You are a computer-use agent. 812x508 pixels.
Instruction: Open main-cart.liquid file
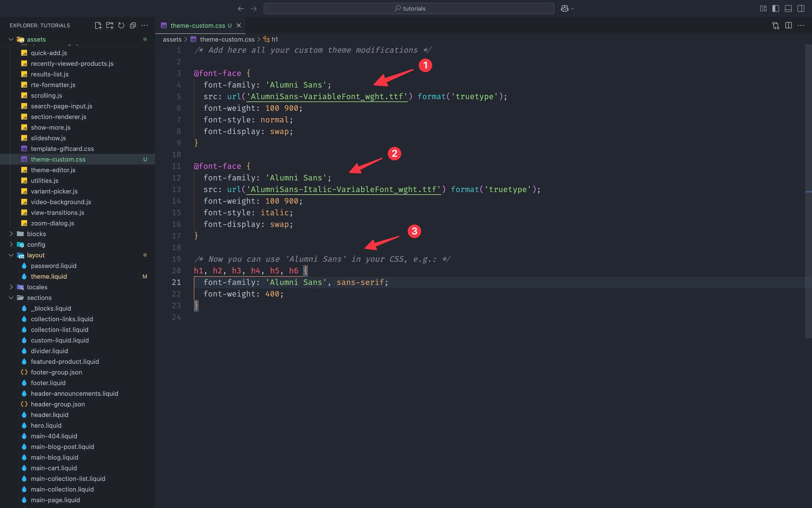pos(54,468)
